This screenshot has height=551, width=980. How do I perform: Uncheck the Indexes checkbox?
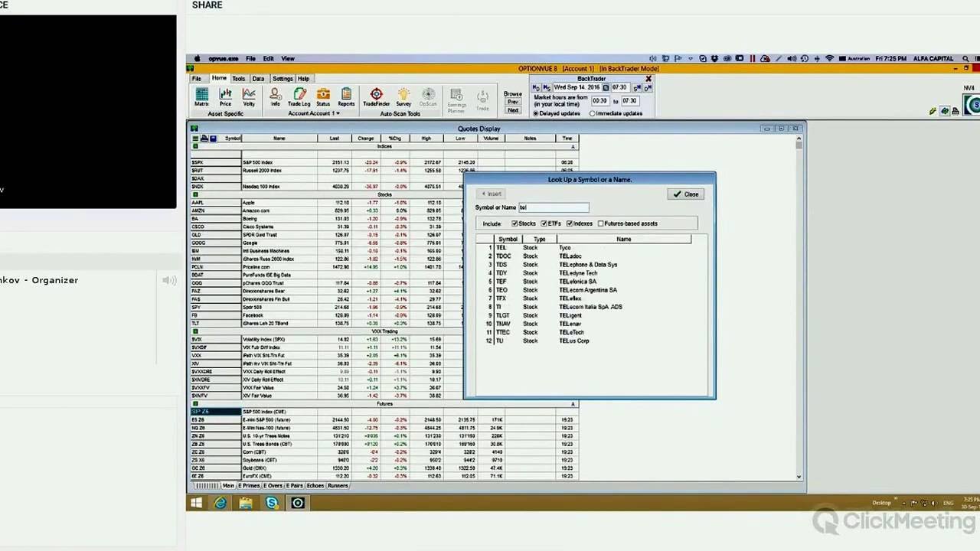[570, 223]
